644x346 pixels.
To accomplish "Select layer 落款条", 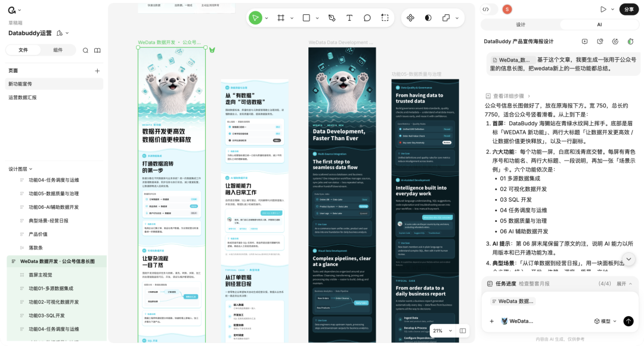I will [x=57, y=248].
